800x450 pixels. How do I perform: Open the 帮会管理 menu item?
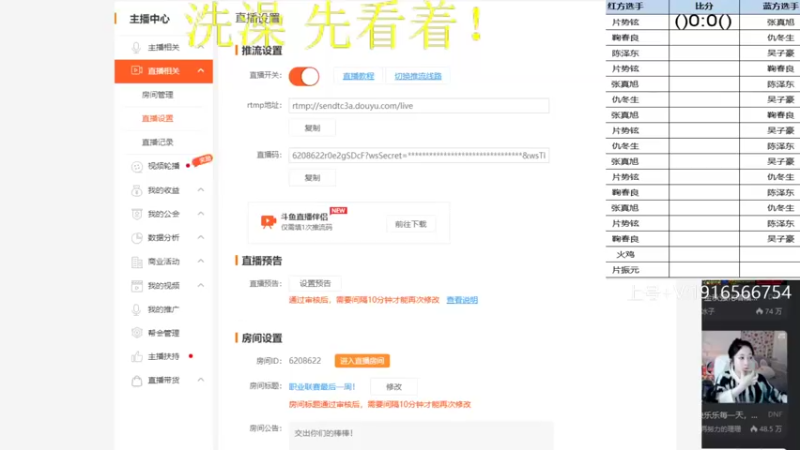coord(164,333)
